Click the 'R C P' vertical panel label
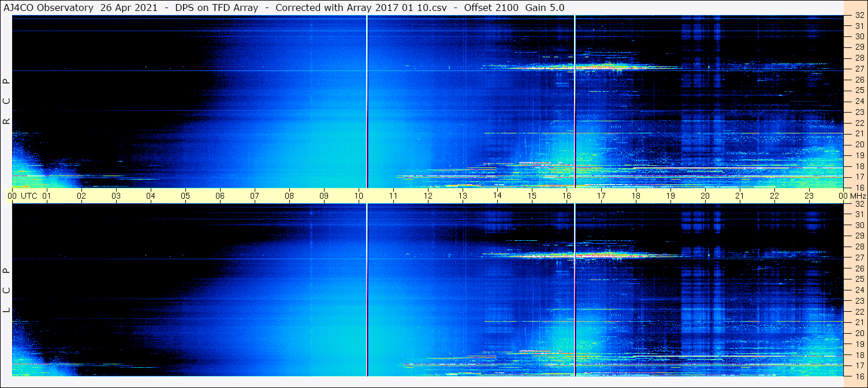868x388 pixels. (x=6, y=102)
